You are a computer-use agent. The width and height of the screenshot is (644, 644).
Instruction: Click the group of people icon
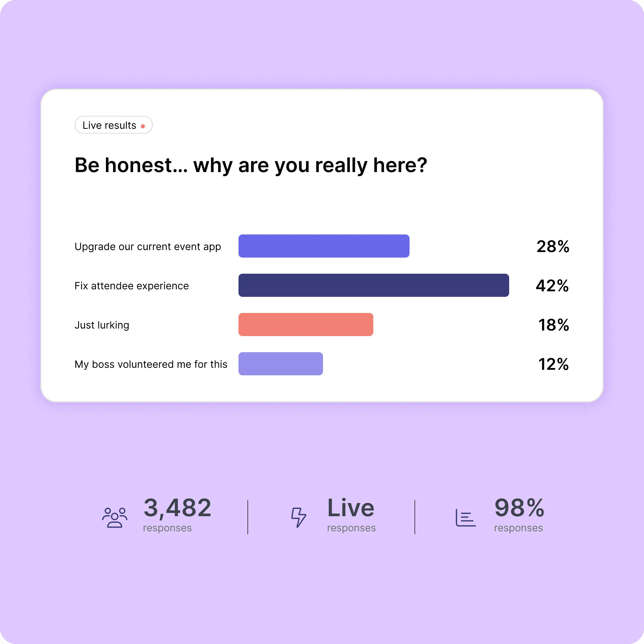click(x=115, y=517)
